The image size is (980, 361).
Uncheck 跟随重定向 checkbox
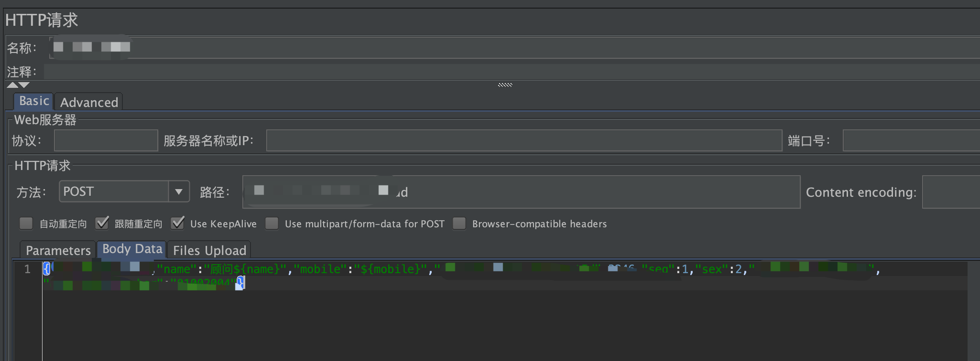(102, 223)
